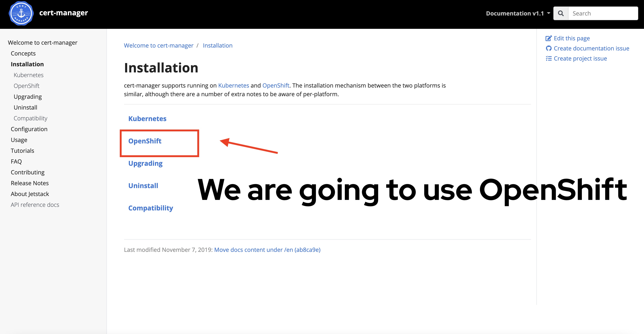Open Contributing in the sidebar
The height and width of the screenshot is (334, 644).
click(28, 172)
